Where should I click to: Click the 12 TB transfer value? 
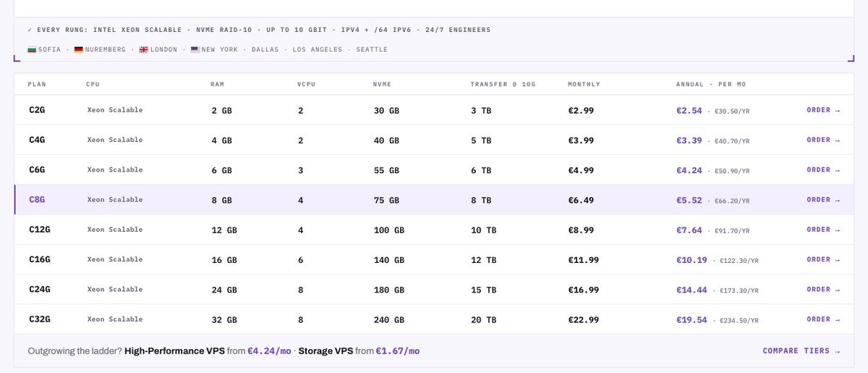(x=484, y=259)
